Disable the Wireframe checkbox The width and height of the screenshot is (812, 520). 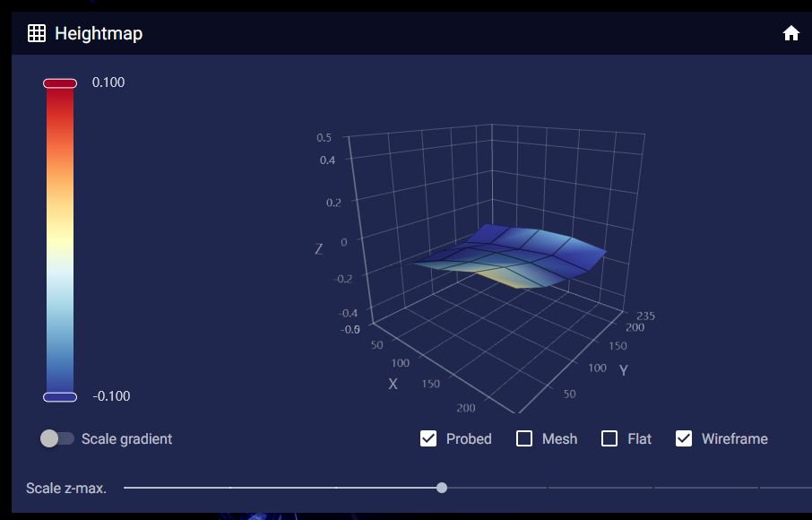pyautogui.click(x=684, y=438)
